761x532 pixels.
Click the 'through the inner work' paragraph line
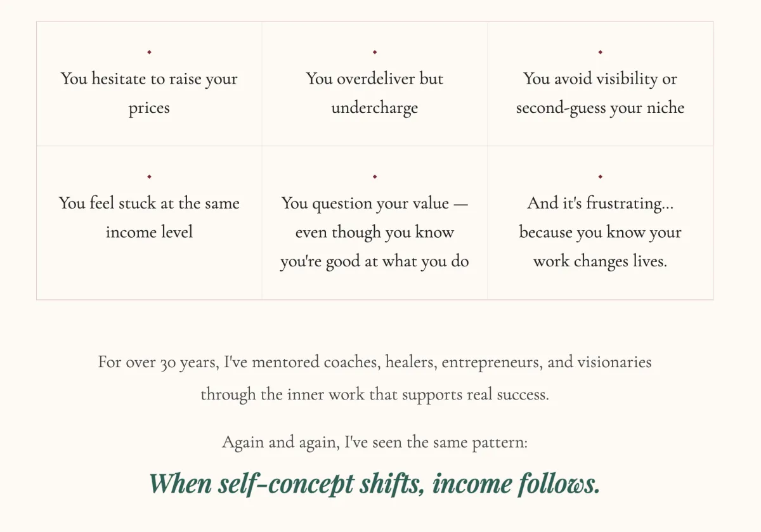pos(375,394)
